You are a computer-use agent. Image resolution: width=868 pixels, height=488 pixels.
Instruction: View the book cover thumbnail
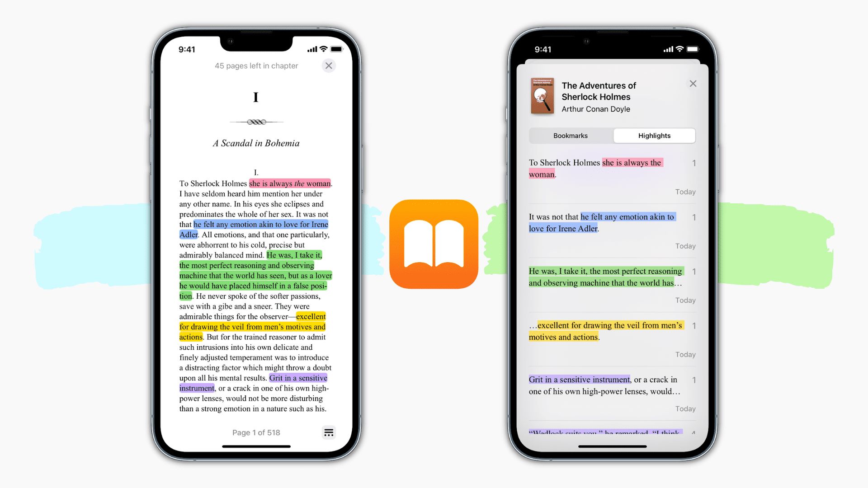[541, 96]
